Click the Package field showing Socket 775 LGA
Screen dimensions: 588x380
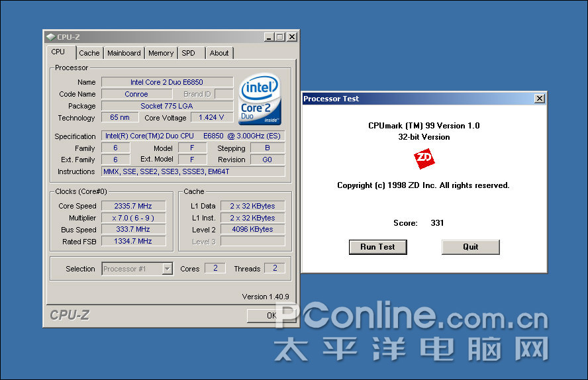168,106
